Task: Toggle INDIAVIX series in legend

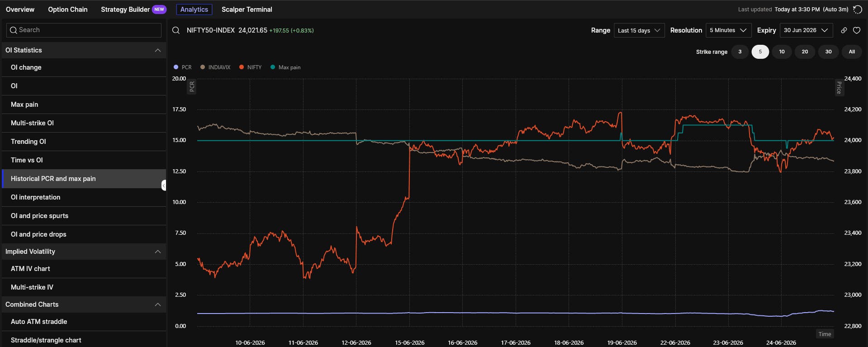Action: click(x=215, y=67)
